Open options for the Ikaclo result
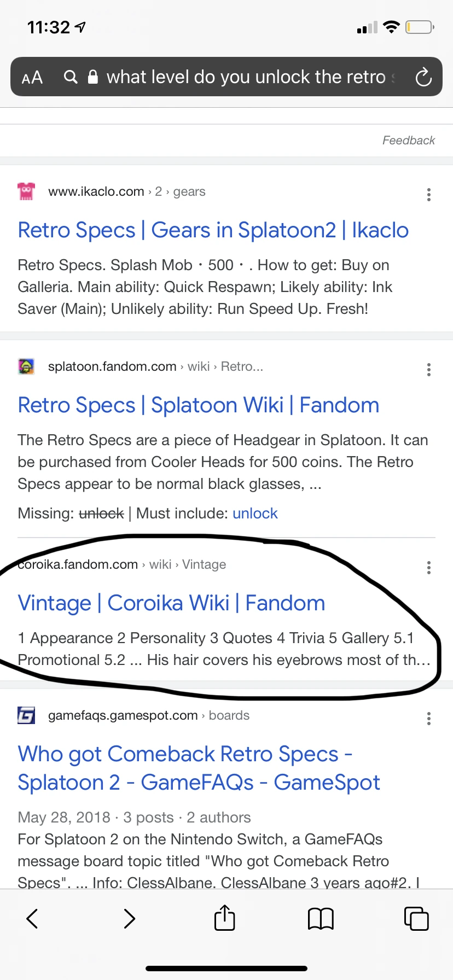The width and height of the screenshot is (453, 980). click(429, 195)
